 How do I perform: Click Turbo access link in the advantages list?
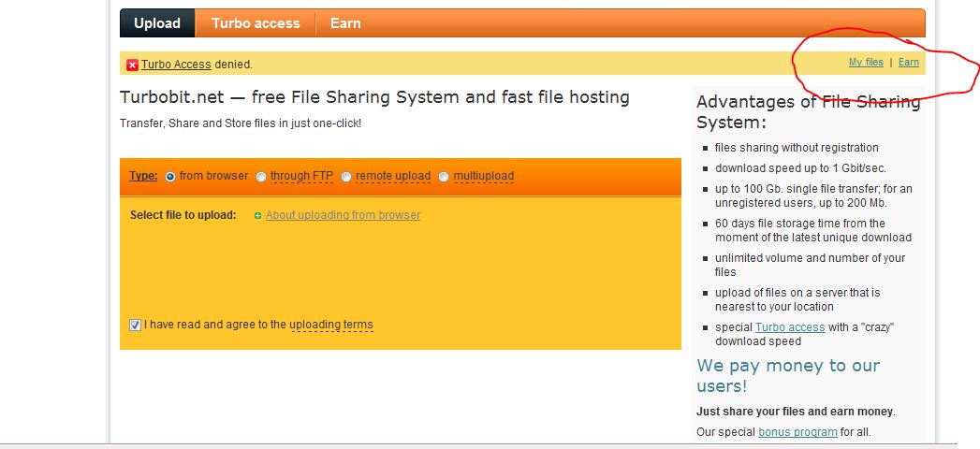click(790, 327)
